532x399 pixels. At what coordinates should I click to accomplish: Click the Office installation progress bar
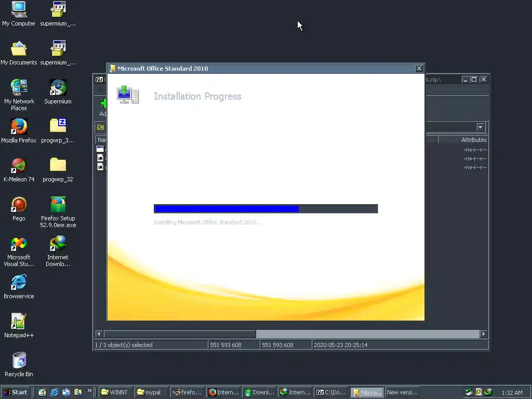[265, 209]
